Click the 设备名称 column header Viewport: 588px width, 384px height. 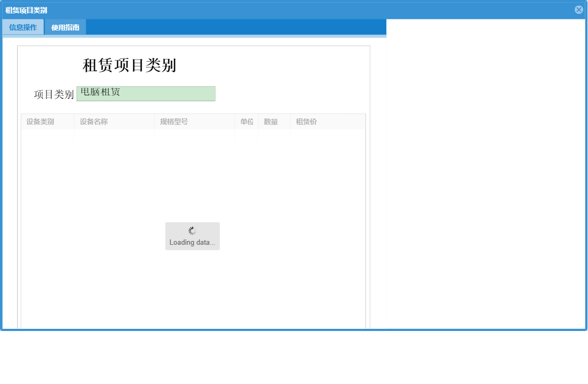click(94, 122)
